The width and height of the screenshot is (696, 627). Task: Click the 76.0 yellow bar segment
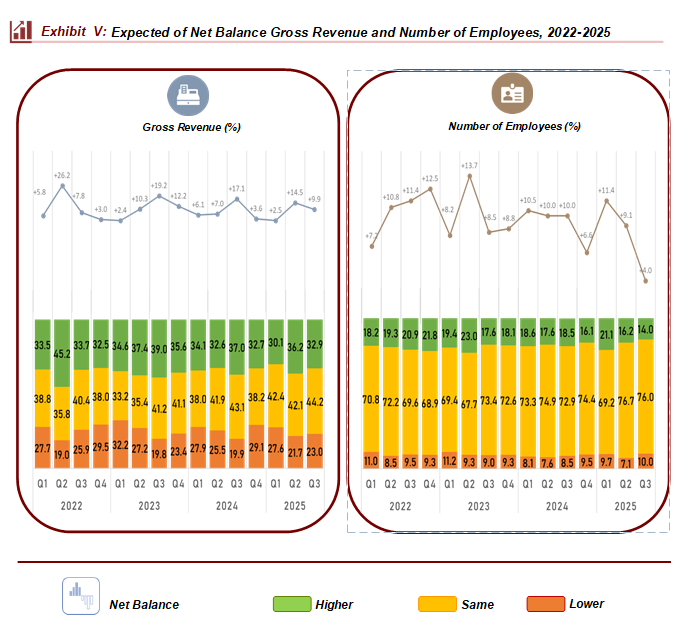(x=646, y=396)
